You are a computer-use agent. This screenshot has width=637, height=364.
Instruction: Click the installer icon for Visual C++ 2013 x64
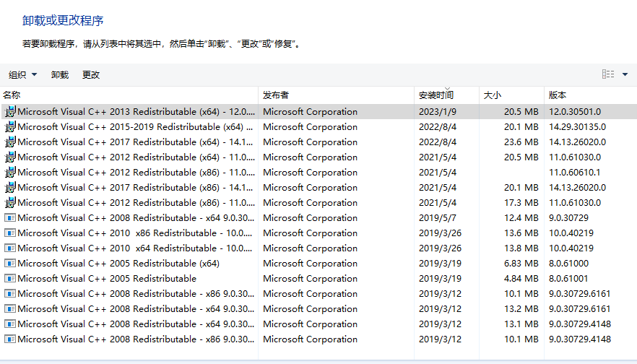point(10,111)
